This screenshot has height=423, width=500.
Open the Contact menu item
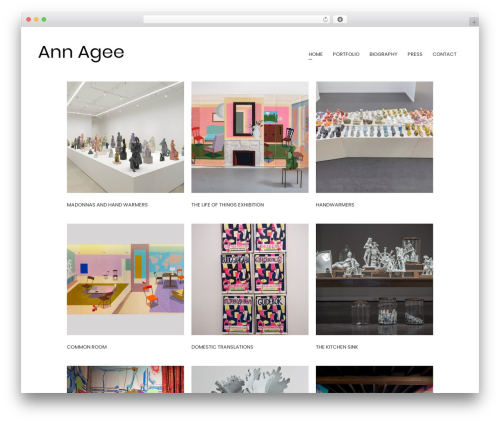(444, 54)
